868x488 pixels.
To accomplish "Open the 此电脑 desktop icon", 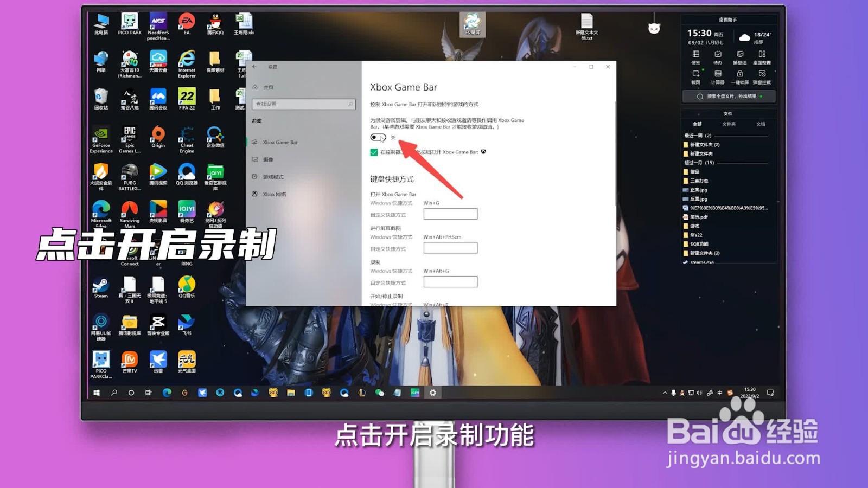I will click(101, 24).
